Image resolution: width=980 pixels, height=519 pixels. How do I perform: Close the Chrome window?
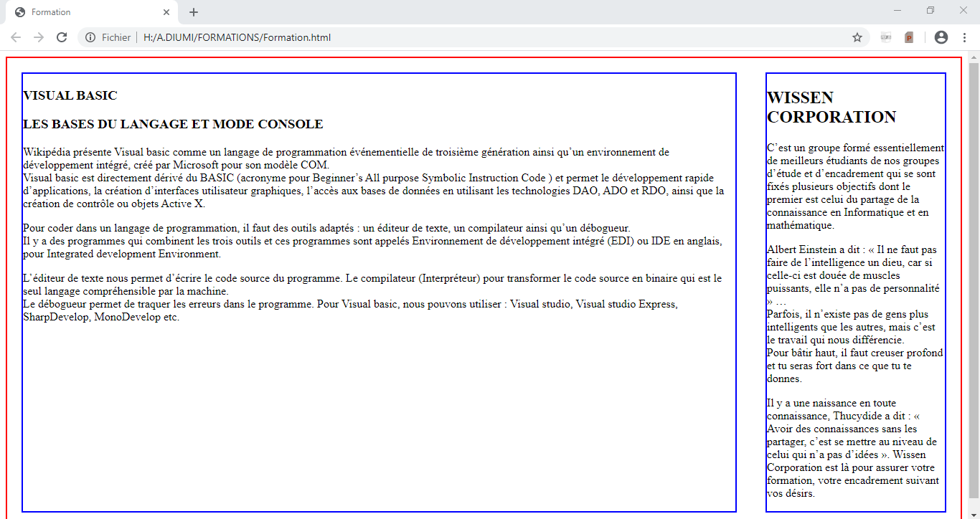pos(963,11)
